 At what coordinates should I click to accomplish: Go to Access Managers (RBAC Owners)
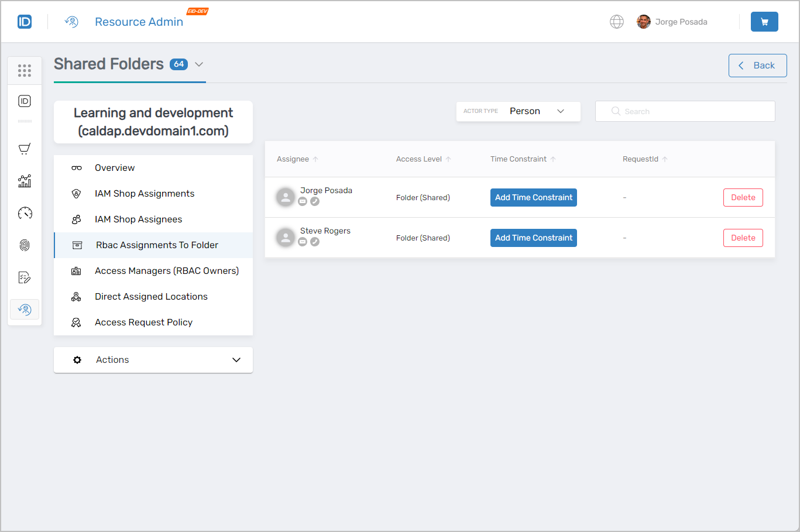[166, 271]
